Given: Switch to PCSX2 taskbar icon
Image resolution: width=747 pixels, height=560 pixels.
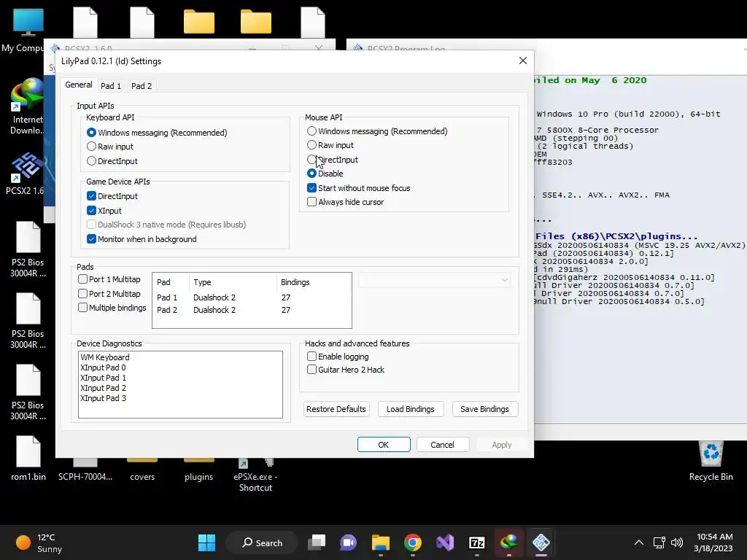Looking at the screenshot, I should pyautogui.click(x=541, y=542).
